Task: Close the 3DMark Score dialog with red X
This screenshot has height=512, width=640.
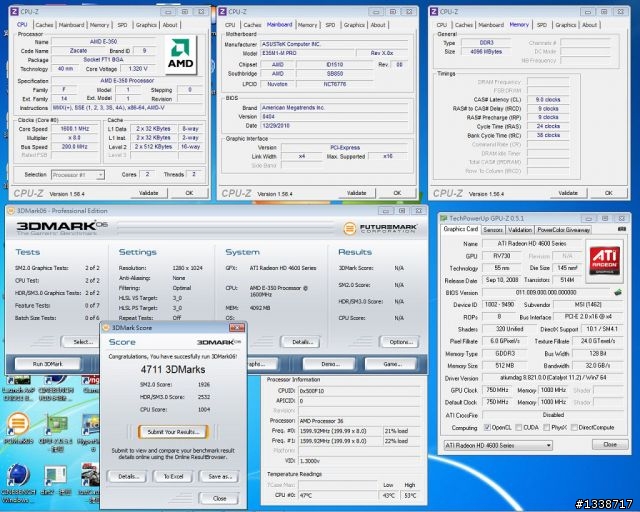Action: tap(237, 327)
